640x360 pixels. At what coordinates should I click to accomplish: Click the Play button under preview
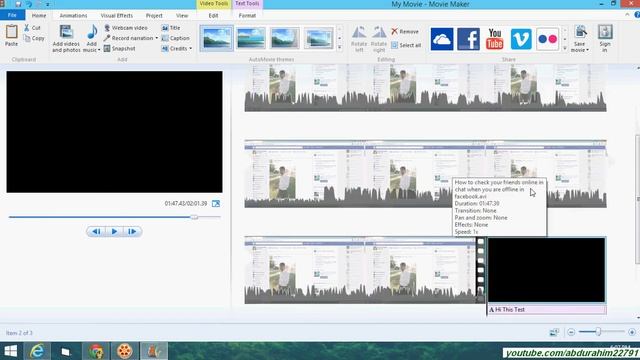click(114, 231)
